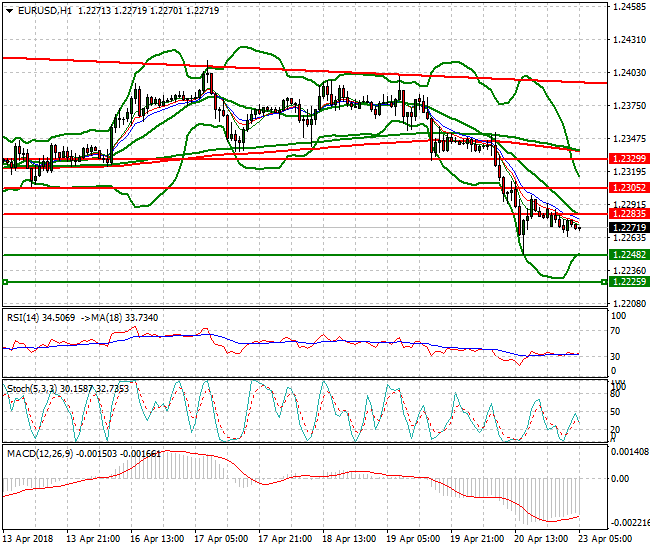Select the 18 Apr 13:00 time label

point(349,539)
